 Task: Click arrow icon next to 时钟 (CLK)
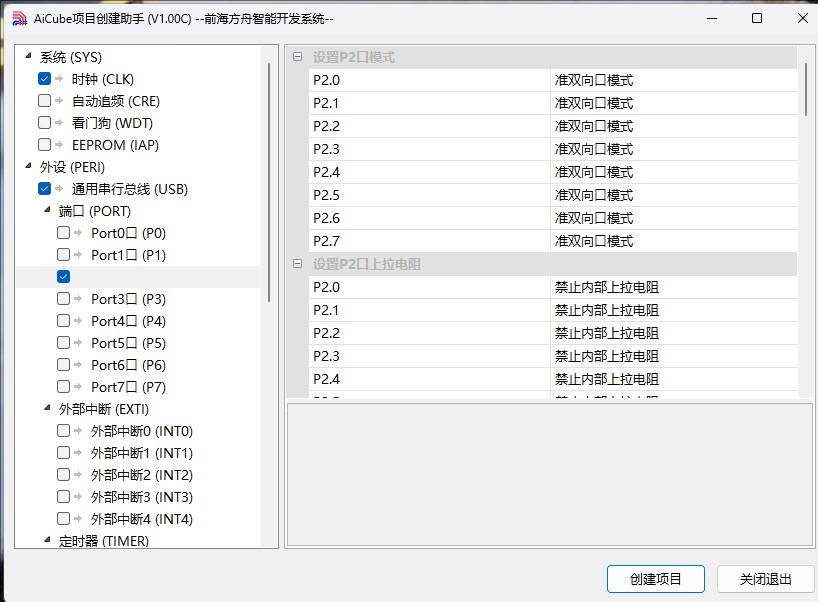(59, 79)
